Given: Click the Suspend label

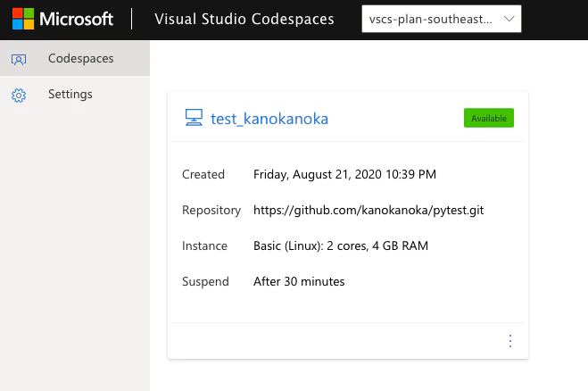Looking at the screenshot, I should click(x=205, y=282).
